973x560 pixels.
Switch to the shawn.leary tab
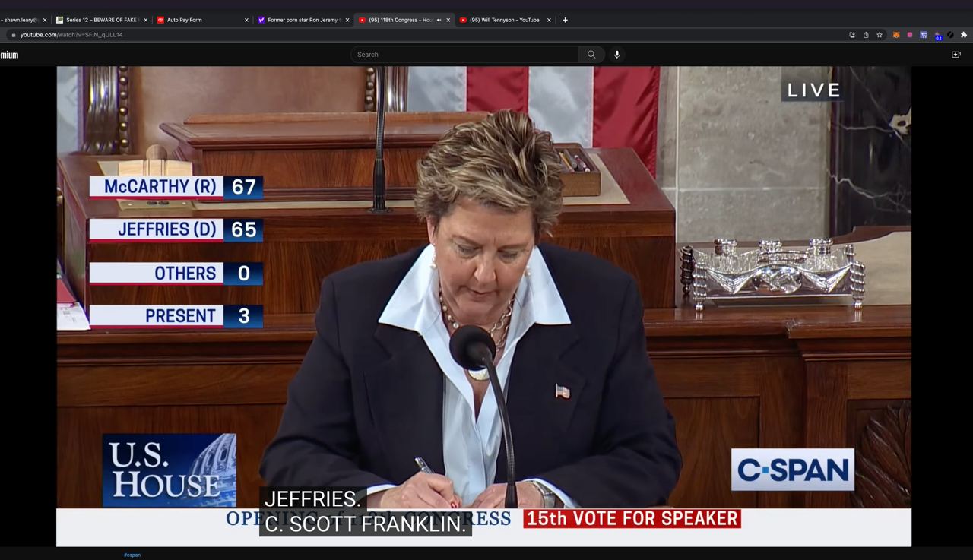[x=23, y=20]
